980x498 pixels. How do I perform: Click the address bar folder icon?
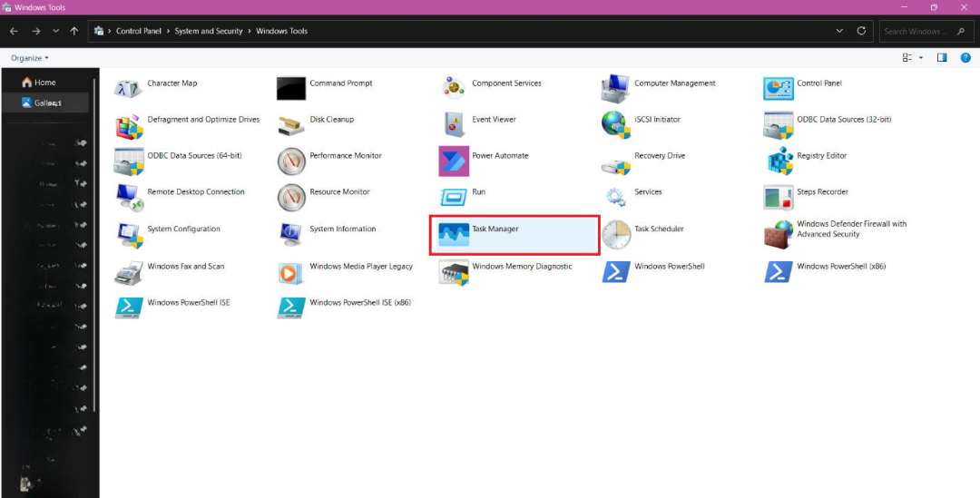point(99,31)
